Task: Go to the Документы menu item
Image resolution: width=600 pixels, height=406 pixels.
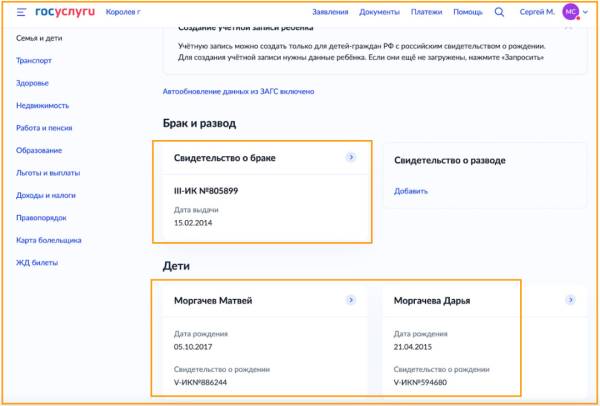Action: 378,12
